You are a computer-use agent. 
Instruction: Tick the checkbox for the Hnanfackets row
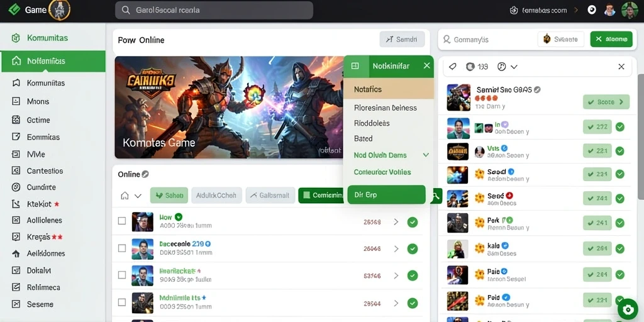click(122, 275)
